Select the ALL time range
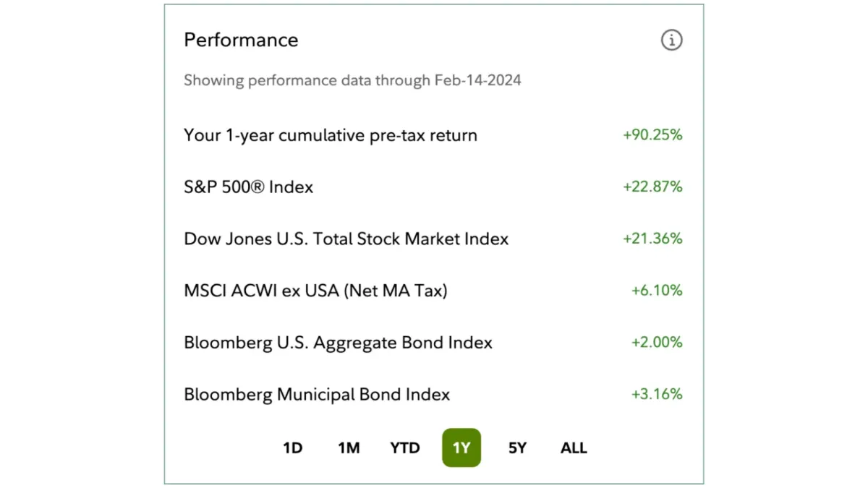The width and height of the screenshot is (868, 488). pos(572,448)
